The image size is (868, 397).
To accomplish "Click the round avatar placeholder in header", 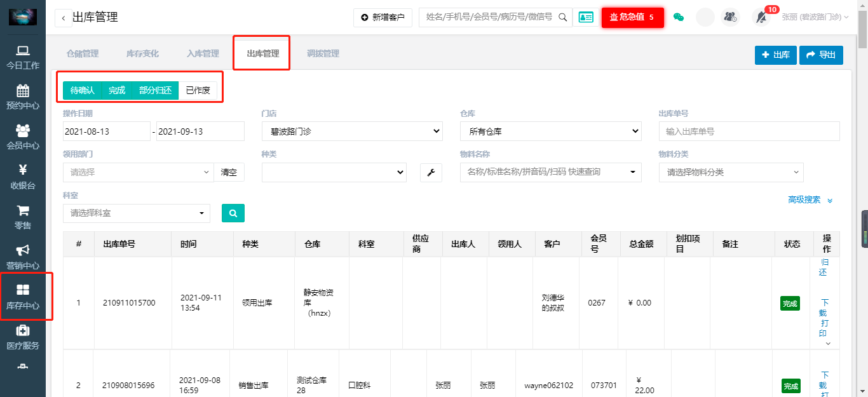I will pos(705,17).
